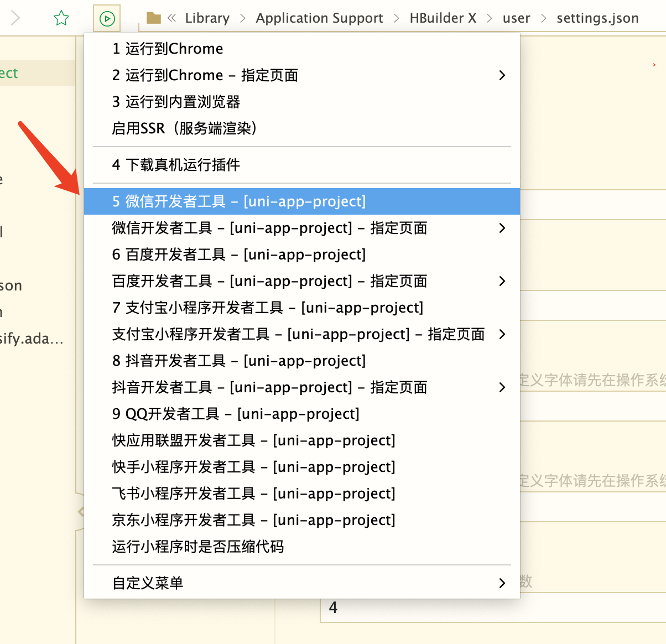Click the forward navigation arrow icon
This screenshot has height=644, width=666.
point(15,18)
